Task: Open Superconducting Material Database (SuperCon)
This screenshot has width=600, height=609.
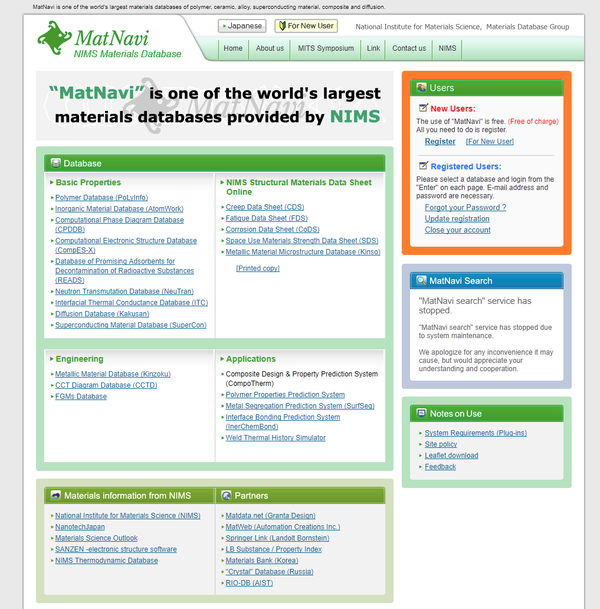Action: pos(130,325)
